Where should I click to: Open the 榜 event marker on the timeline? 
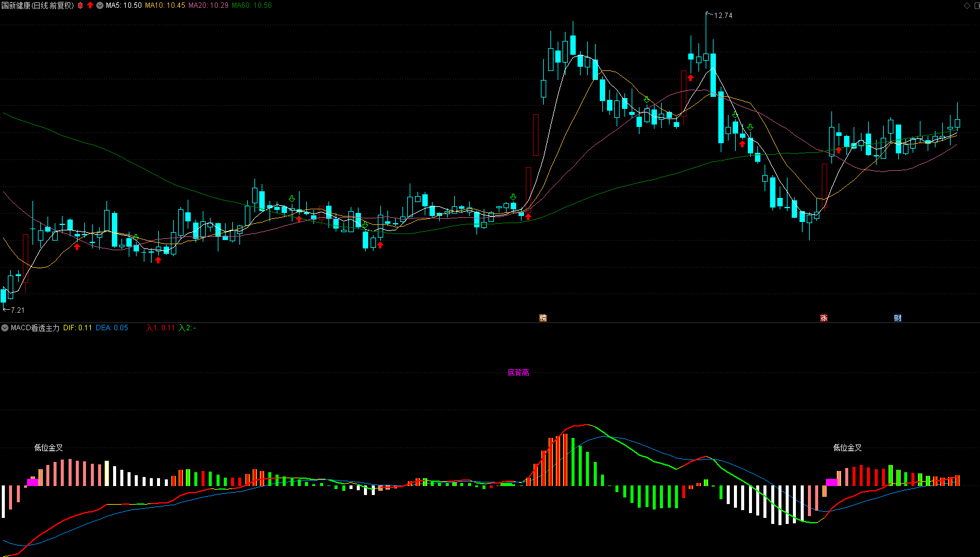(543, 318)
